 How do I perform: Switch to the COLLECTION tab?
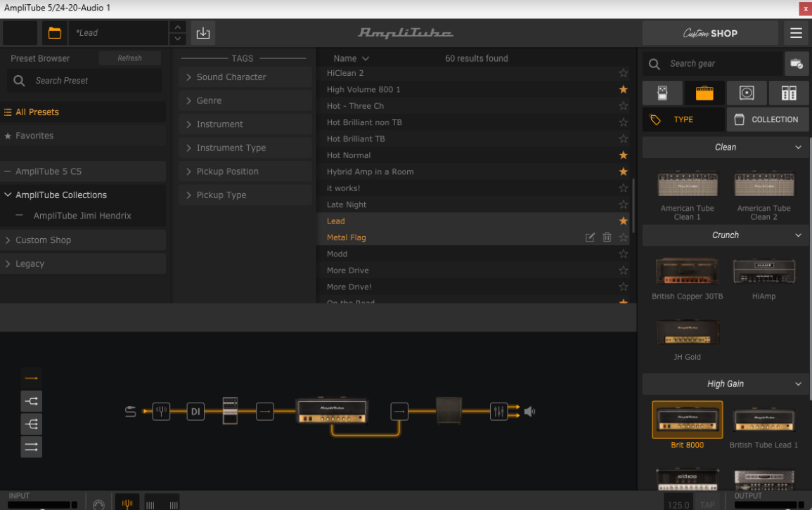coord(768,119)
